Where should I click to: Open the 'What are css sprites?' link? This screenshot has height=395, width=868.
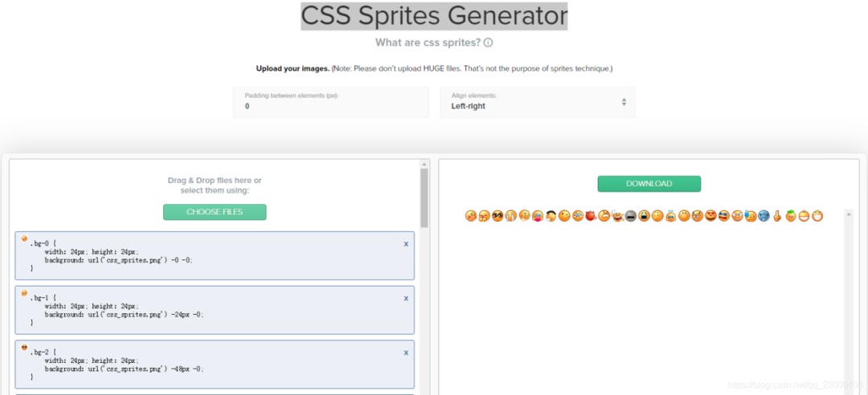tap(428, 43)
